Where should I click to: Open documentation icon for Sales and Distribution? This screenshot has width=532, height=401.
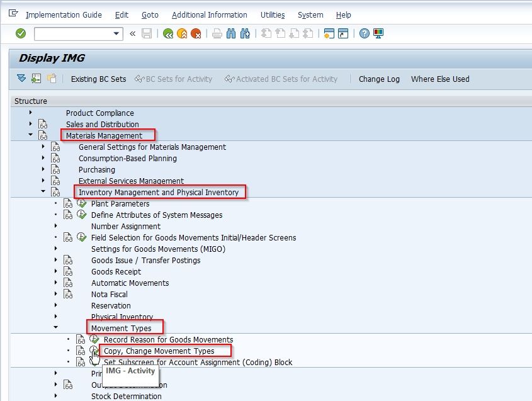coord(43,125)
